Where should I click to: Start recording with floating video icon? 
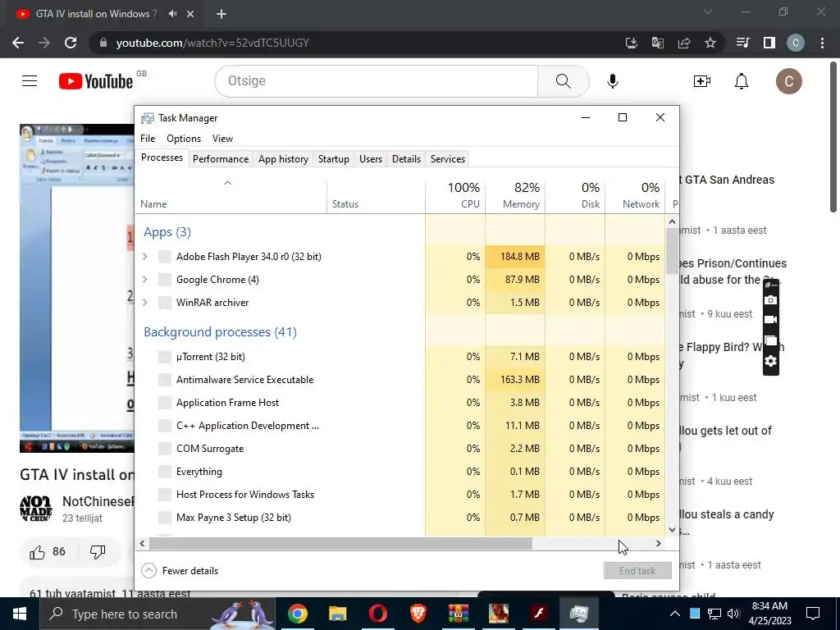click(x=770, y=320)
